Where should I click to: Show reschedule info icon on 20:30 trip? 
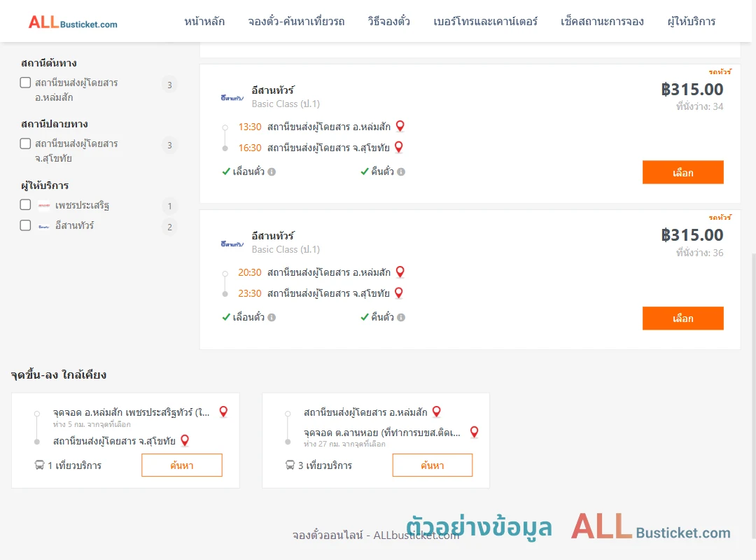pyautogui.click(x=272, y=317)
